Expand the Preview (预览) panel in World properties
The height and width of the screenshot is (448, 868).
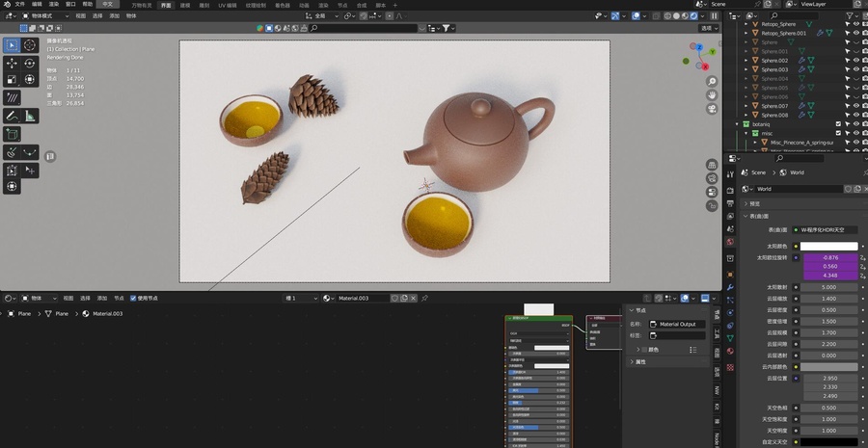coord(746,203)
